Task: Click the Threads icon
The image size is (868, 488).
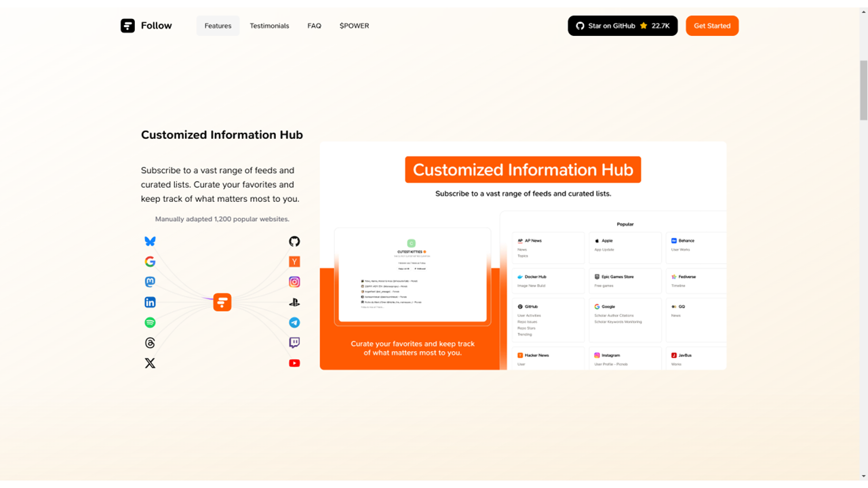Action: tap(150, 343)
